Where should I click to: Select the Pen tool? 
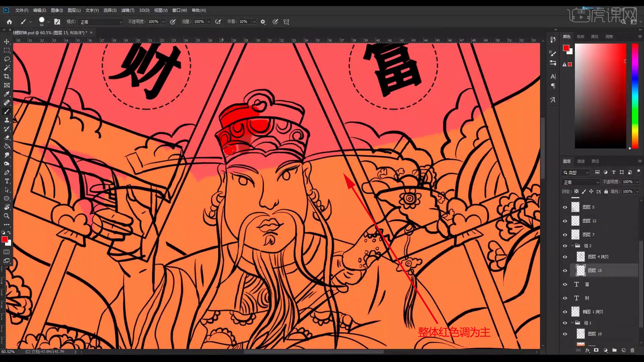coord(7,172)
